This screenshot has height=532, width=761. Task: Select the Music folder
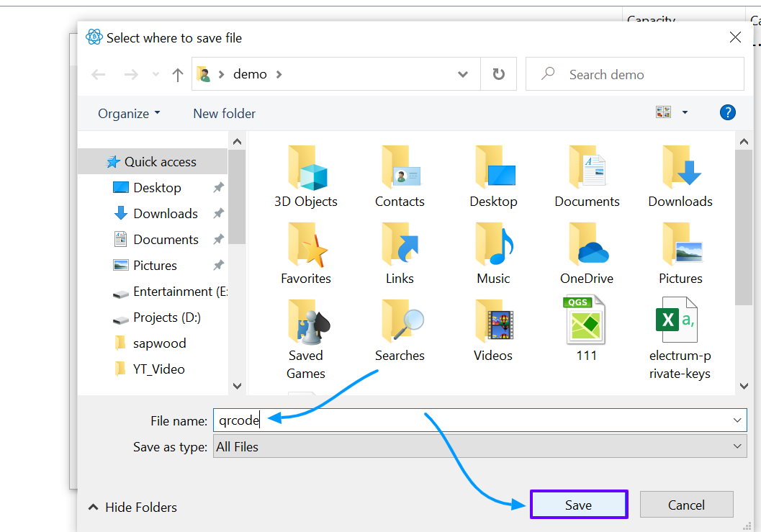click(494, 254)
